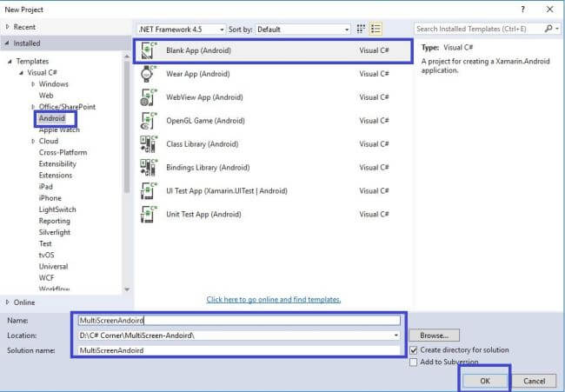Click the Name input field

239,321
